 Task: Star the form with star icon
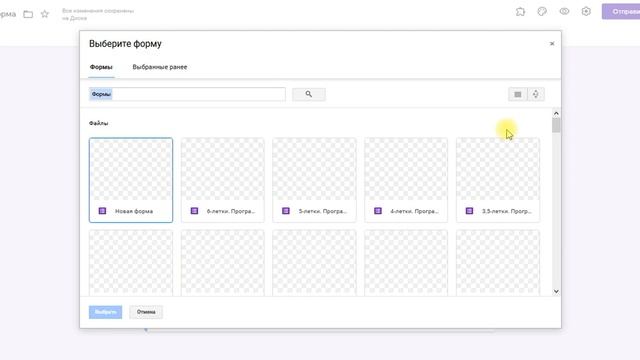(45, 14)
